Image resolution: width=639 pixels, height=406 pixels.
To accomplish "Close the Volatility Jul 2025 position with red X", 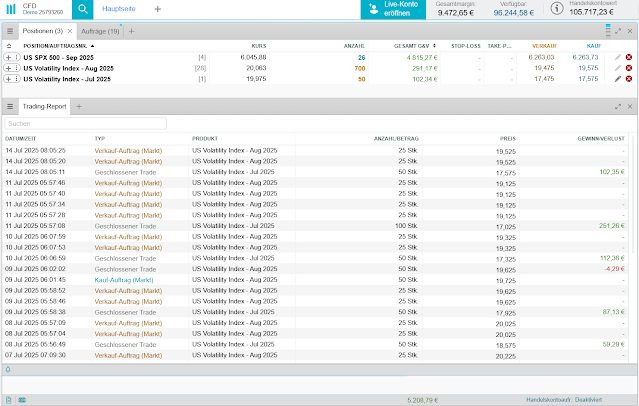I will point(629,79).
